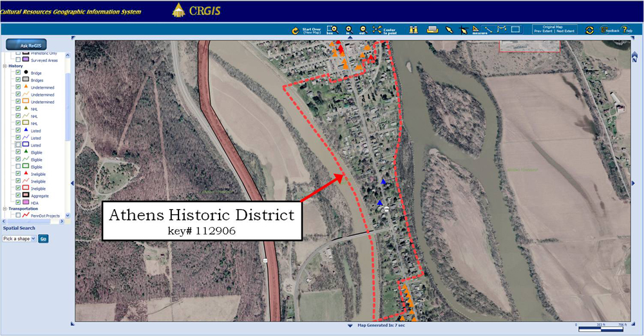Click the Next Extent link
644x336 pixels.
click(x=565, y=31)
